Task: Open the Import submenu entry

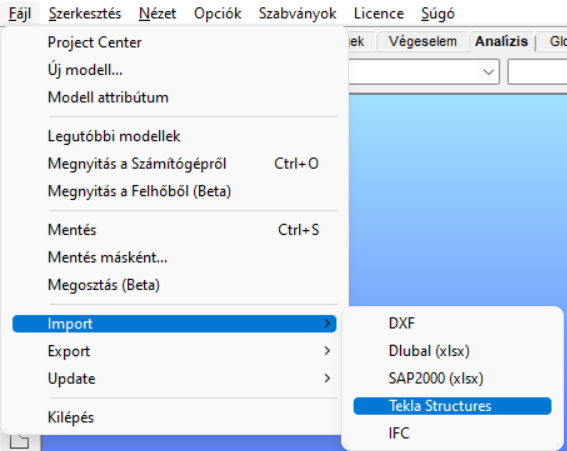Action: pyautogui.click(x=174, y=324)
